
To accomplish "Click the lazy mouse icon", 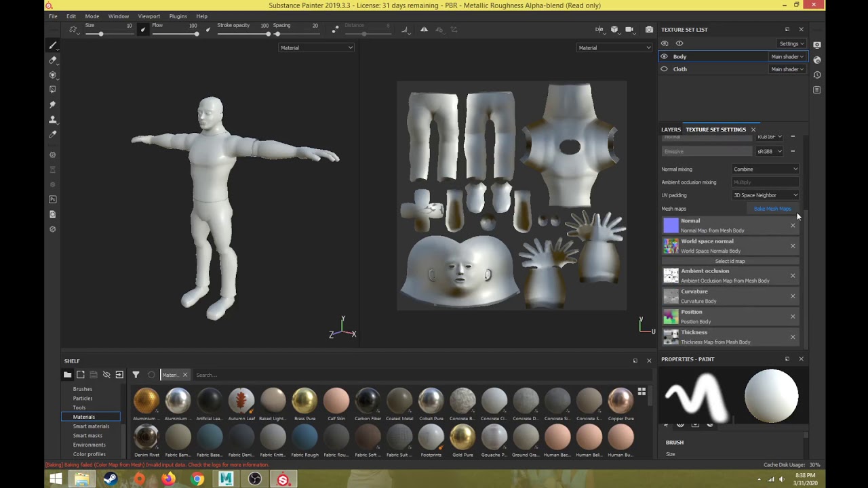I will click(x=335, y=30).
